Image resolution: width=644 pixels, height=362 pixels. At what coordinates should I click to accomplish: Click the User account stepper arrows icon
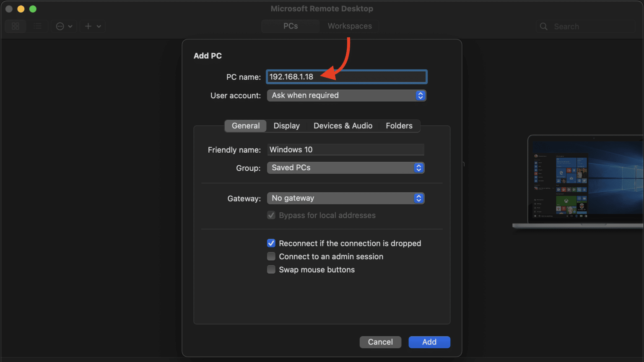click(420, 95)
